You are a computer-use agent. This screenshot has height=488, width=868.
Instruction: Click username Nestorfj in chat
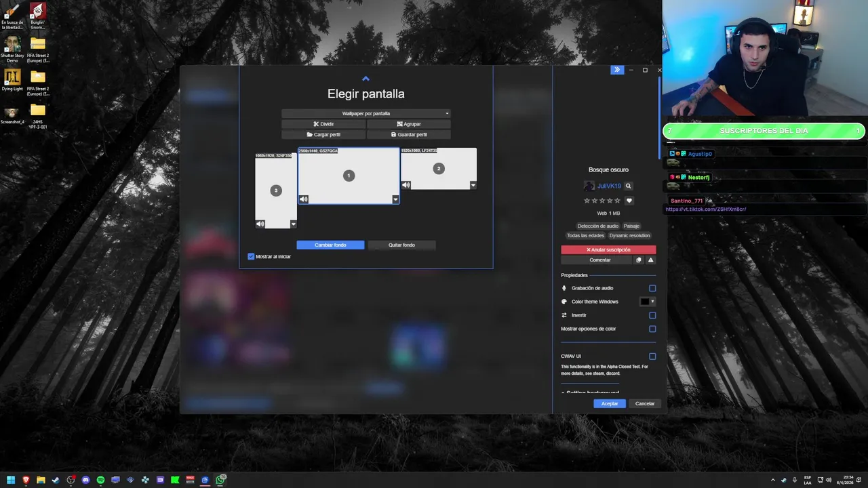click(698, 178)
